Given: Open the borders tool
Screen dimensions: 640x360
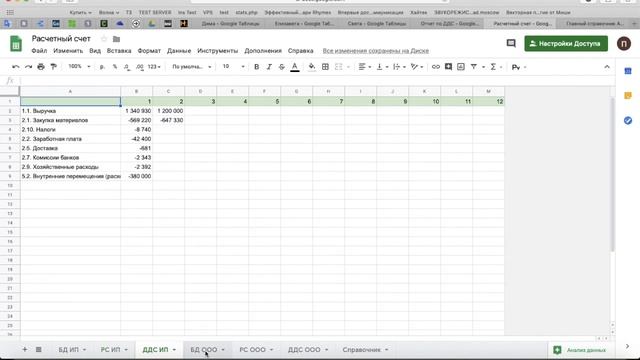Looking at the screenshot, I should 325,67.
